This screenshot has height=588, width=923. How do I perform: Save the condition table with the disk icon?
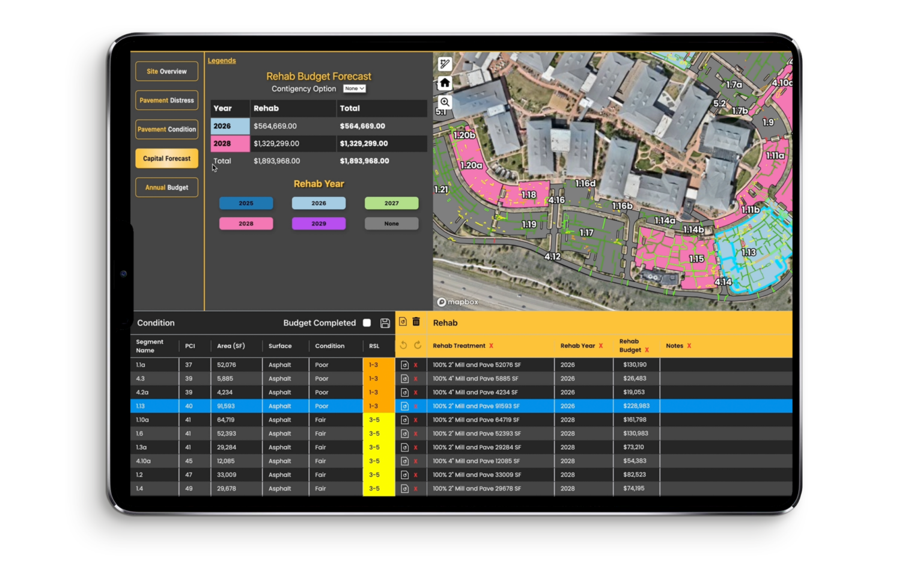pos(384,323)
